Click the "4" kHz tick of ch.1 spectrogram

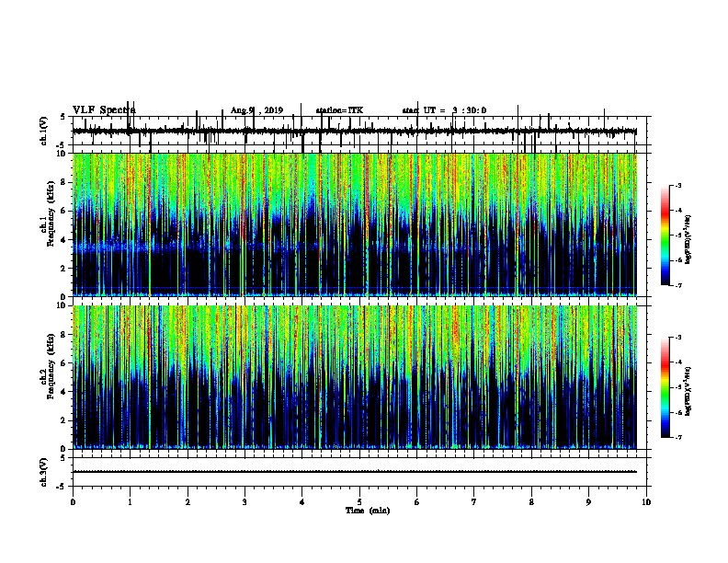[64, 240]
